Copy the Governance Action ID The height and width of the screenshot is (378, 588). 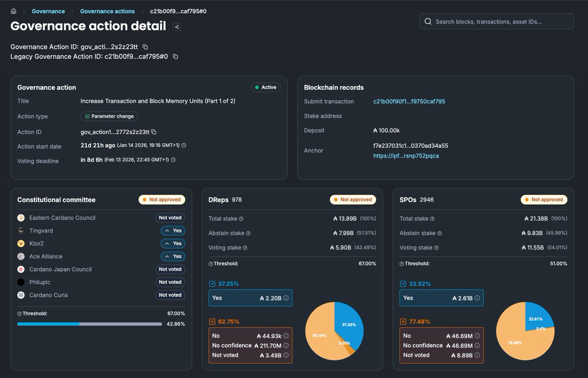click(x=145, y=47)
